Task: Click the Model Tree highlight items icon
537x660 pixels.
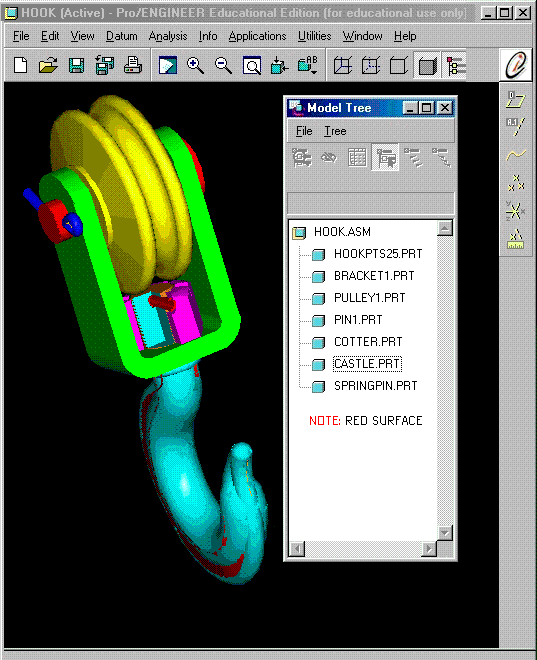Action: tap(385, 157)
